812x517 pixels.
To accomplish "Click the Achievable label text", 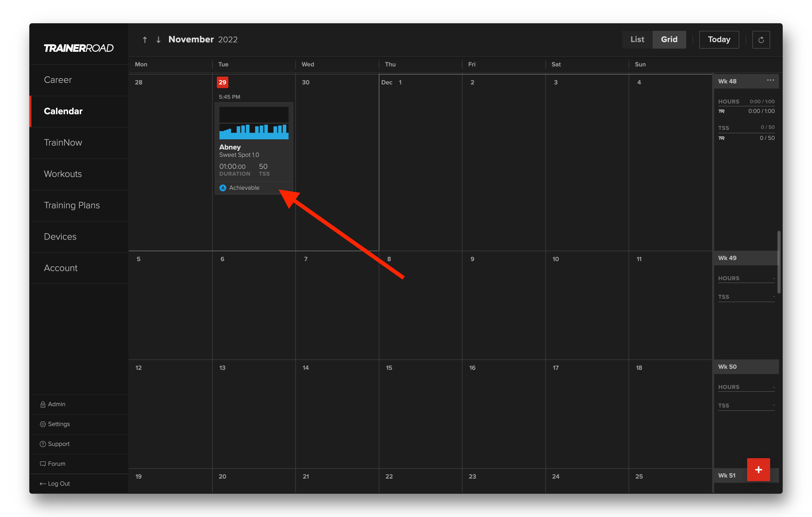I will (x=244, y=188).
